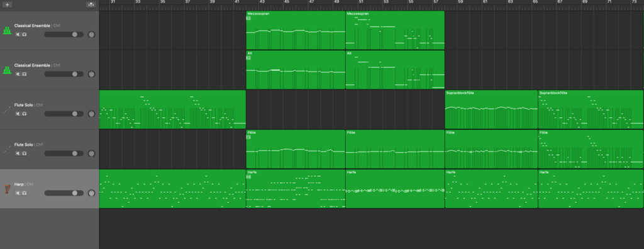Click the pan knob on the Sopranblockflöte track
644x249 pixels.
pyautogui.click(x=91, y=114)
